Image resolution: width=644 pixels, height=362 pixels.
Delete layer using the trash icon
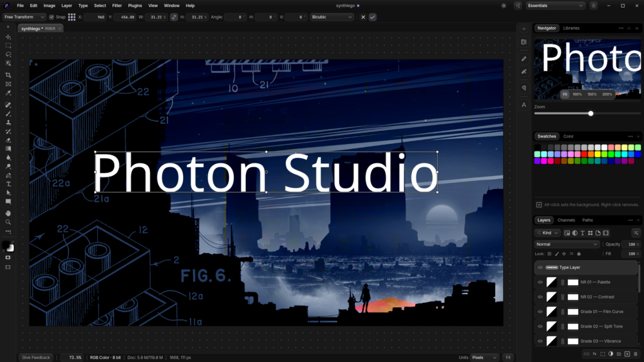point(636,354)
